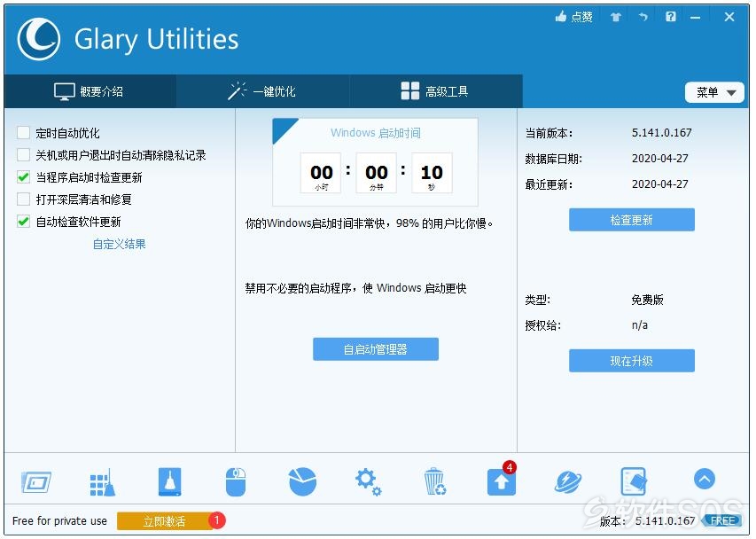The height and width of the screenshot is (539, 756).
Task: Open the 菜单 menu dropdown
Action: 714,92
